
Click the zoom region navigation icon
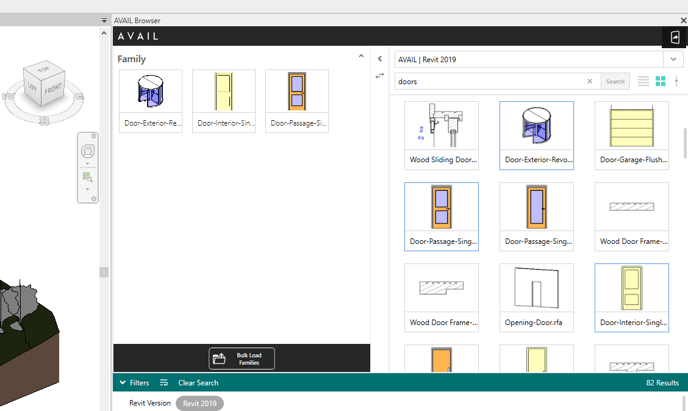pyautogui.click(x=88, y=177)
